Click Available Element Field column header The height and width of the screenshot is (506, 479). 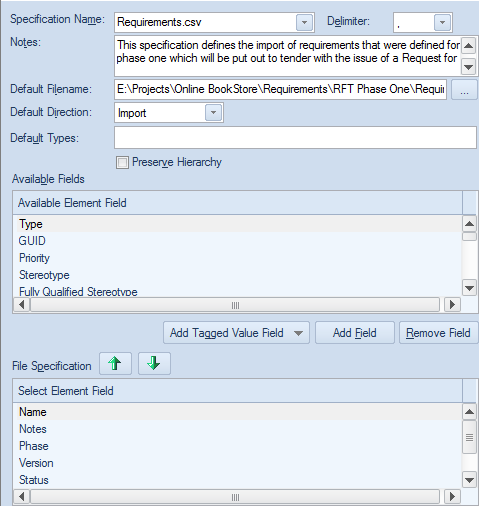[237, 203]
